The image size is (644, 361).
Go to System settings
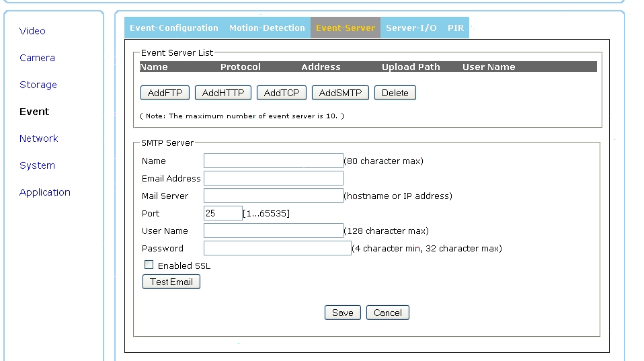pyautogui.click(x=37, y=165)
